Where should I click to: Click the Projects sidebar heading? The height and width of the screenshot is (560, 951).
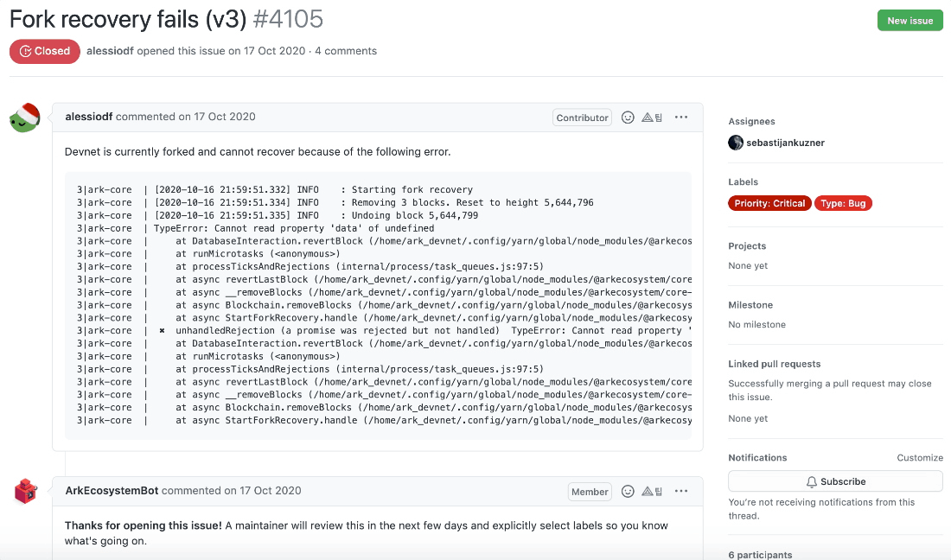(x=747, y=246)
